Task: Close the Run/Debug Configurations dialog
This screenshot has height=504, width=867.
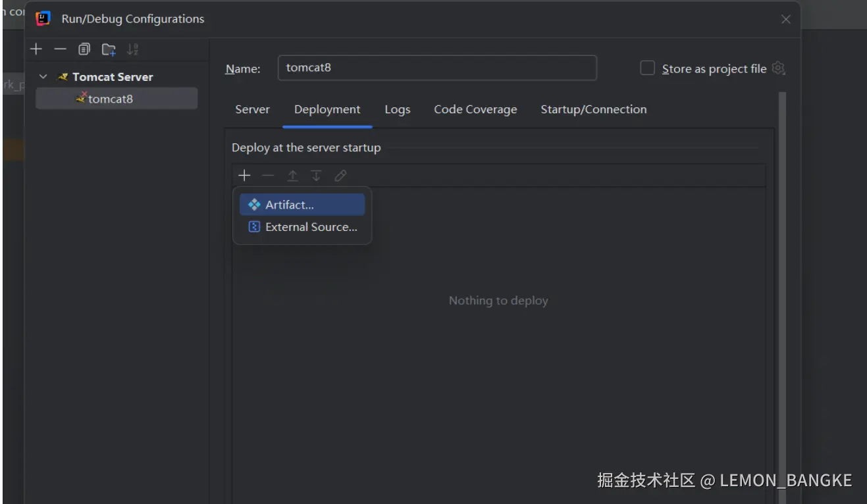Action: click(x=786, y=20)
